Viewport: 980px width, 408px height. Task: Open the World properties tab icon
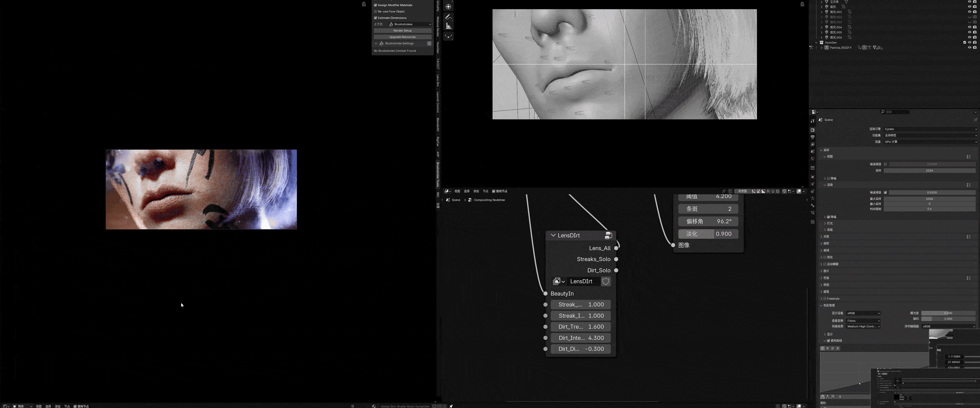tap(812, 159)
